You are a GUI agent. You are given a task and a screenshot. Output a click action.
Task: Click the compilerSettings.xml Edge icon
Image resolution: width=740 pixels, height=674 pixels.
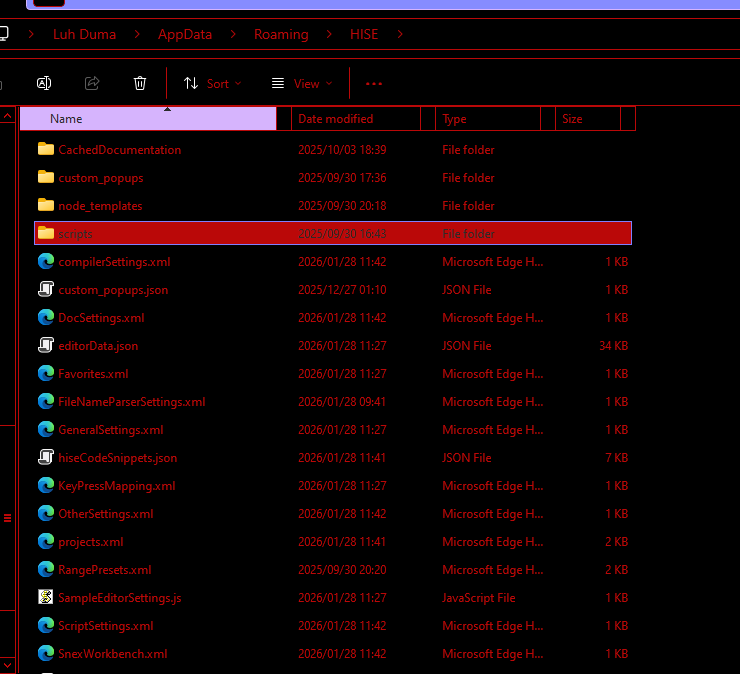(x=46, y=261)
